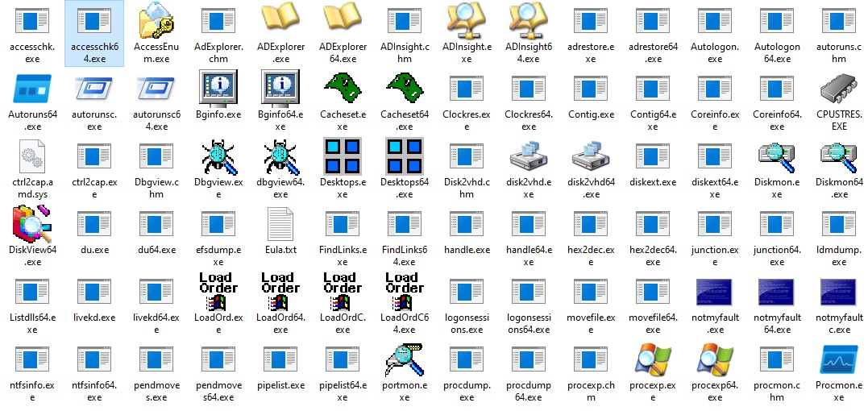
Task: Select the DiskView64.exe colorful icon
Action: (x=32, y=223)
